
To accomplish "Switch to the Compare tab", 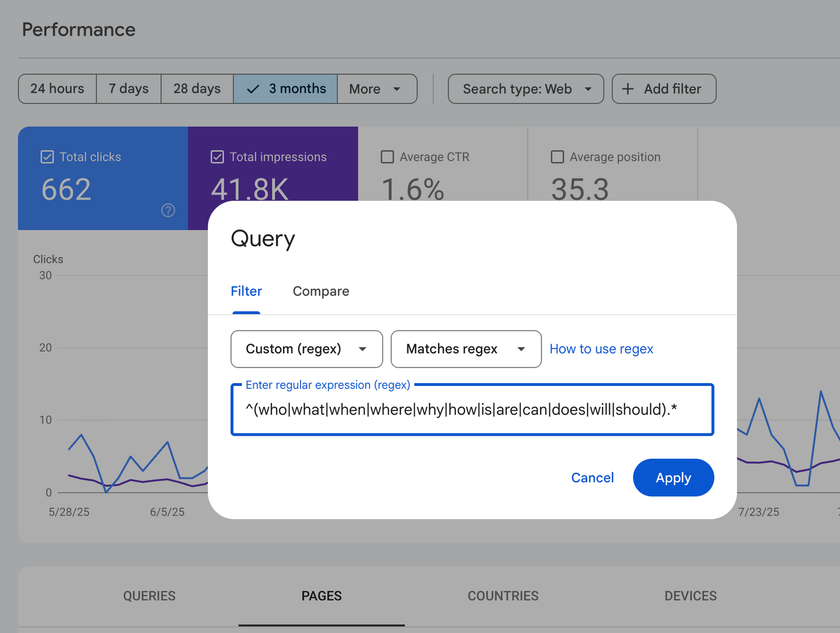I will click(x=321, y=291).
